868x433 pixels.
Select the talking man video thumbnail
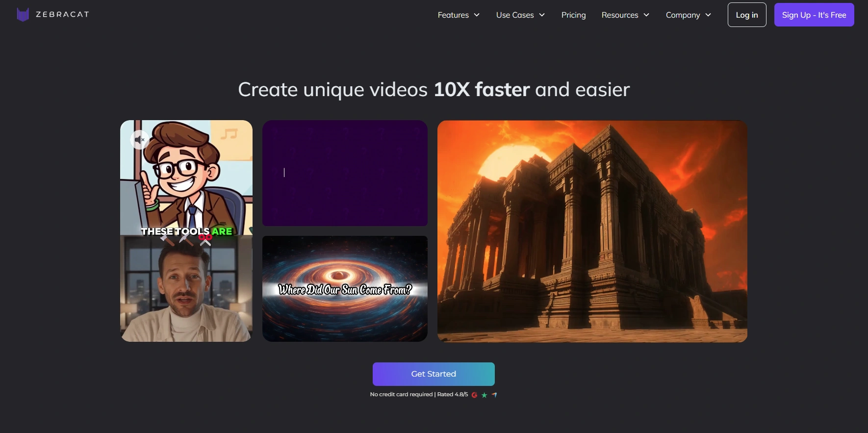pos(186,288)
